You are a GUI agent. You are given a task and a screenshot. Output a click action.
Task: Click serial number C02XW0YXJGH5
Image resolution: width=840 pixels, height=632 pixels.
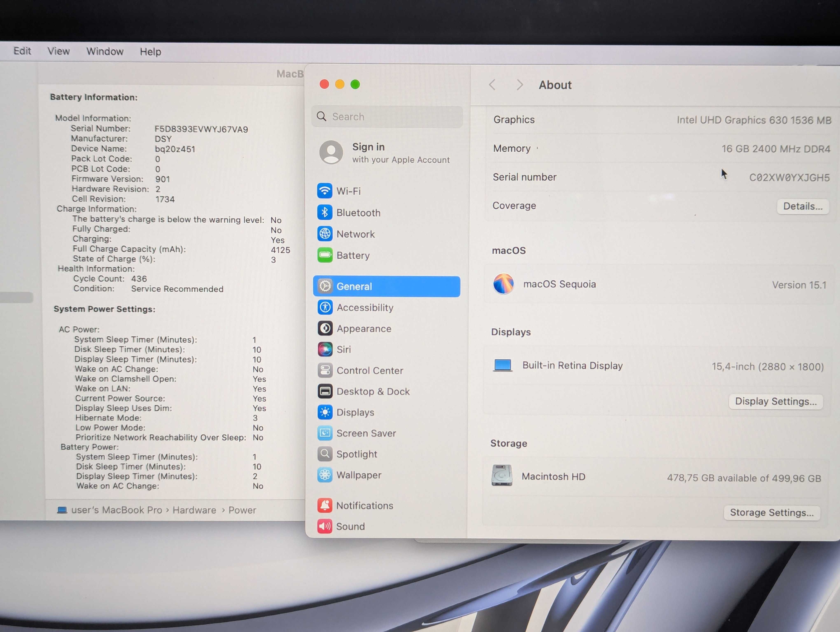(789, 178)
